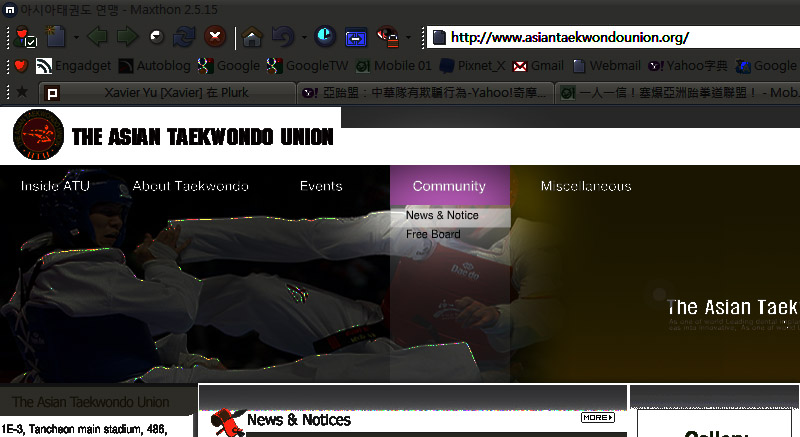Screen dimensions: 800x437
Task: Click 'The Asian Taekwondo Union' sidebar heading
Action: (x=90, y=402)
